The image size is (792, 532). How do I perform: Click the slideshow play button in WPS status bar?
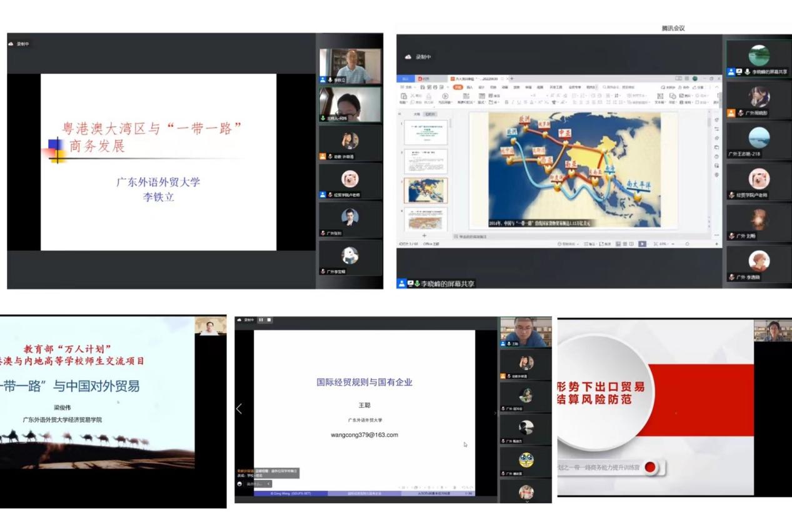(641, 244)
